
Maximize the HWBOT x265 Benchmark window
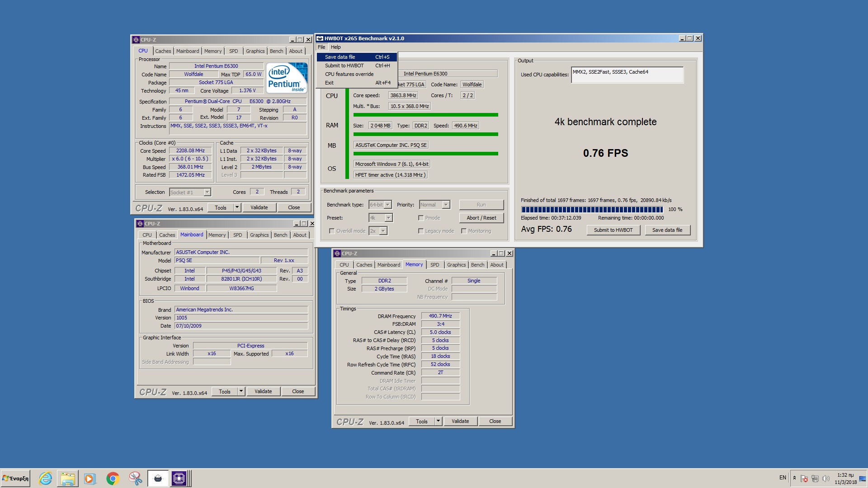point(690,38)
